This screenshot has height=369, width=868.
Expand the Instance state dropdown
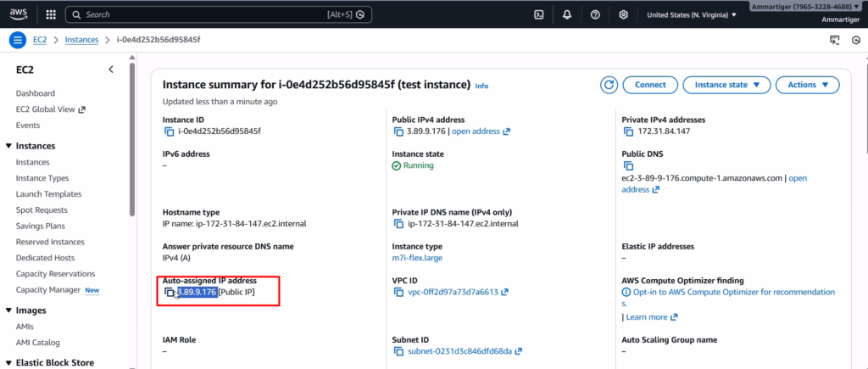[x=727, y=85]
